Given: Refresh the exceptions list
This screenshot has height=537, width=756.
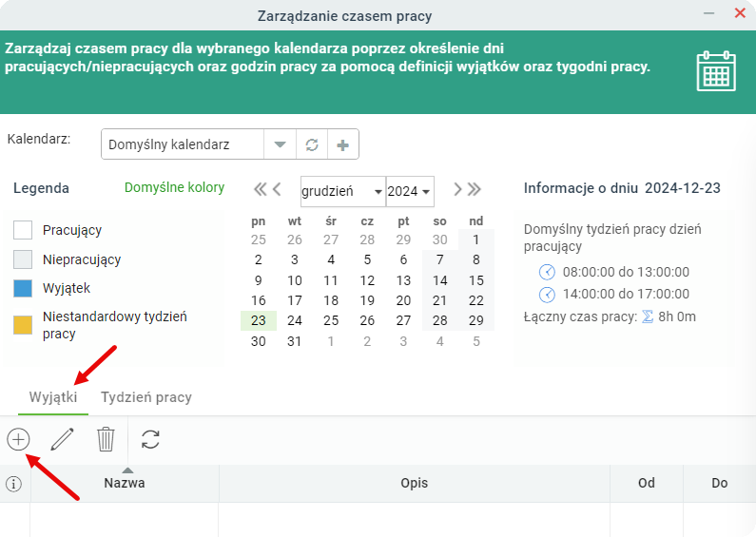Looking at the screenshot, I should tap(150, 439).
